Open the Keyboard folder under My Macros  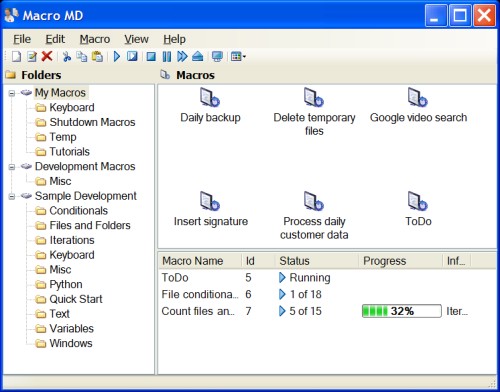click(x=72, y=107)
